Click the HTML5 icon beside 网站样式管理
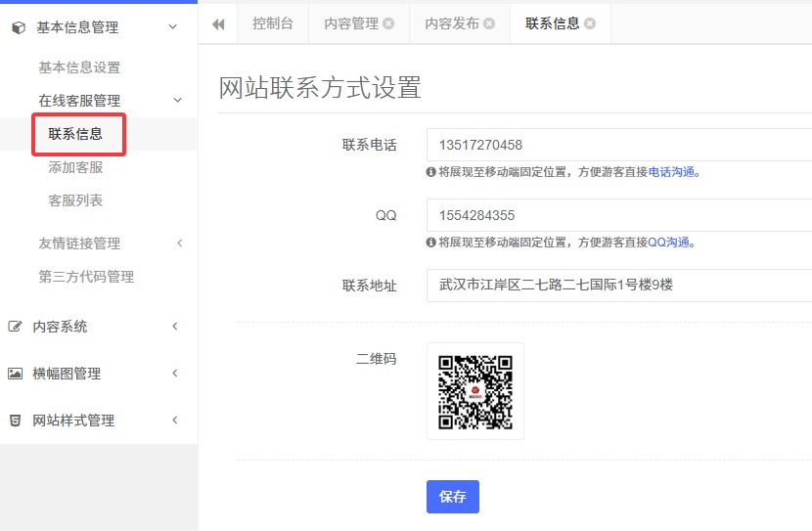 (x=15, y=420)
